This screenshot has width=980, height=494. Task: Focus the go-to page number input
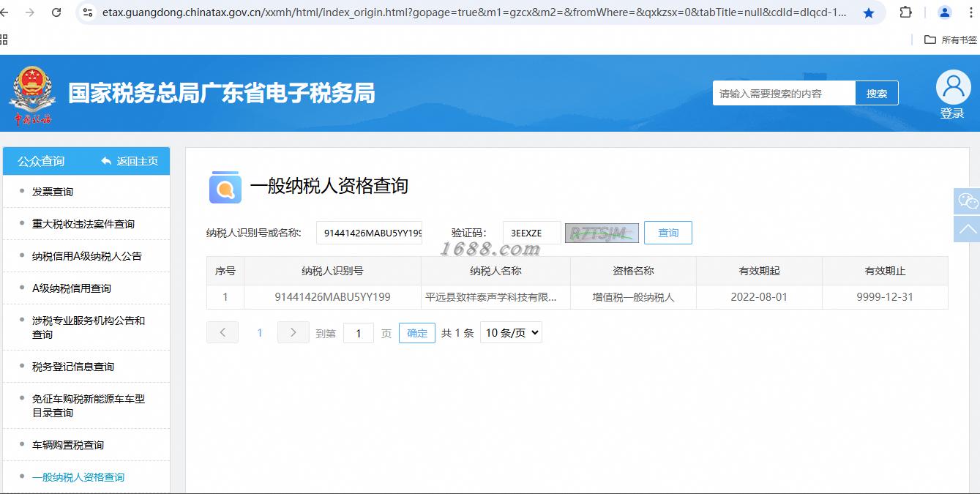(359, 333)
